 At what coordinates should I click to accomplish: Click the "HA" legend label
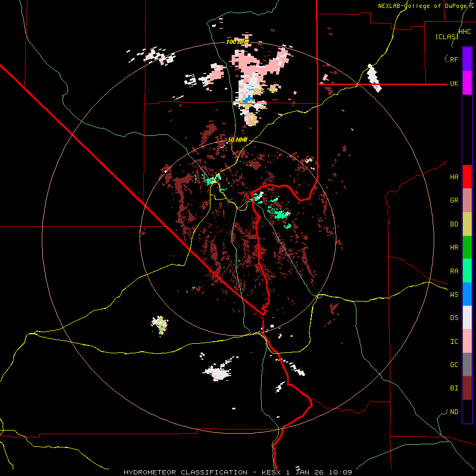(454, 177)
